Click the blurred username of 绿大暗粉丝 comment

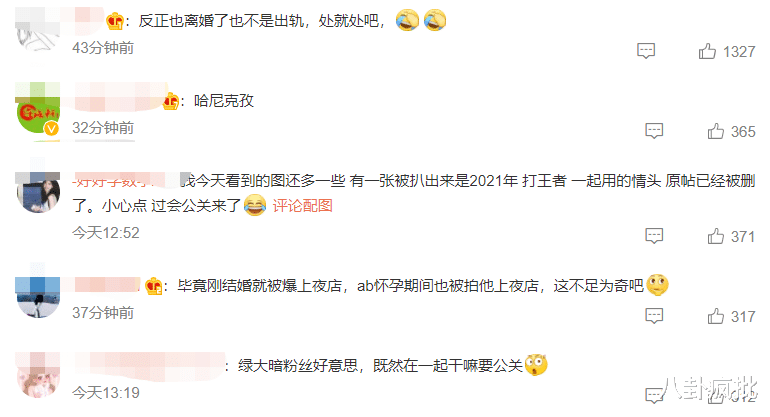[x=150, y=366]
